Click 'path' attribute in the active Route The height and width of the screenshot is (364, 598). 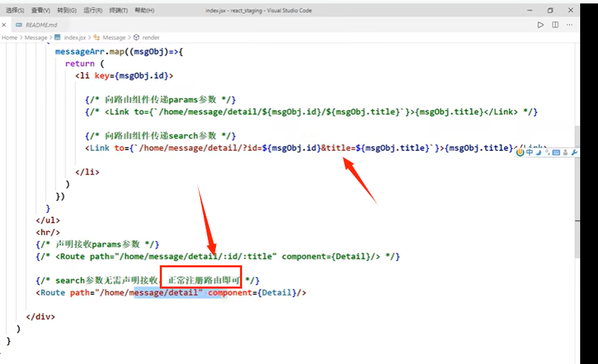click(x=80, y=293)
